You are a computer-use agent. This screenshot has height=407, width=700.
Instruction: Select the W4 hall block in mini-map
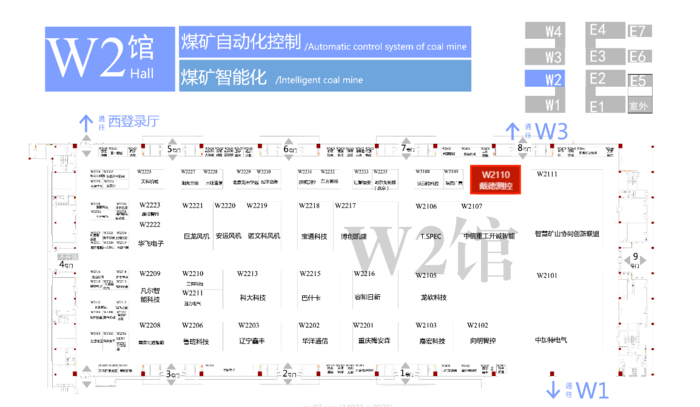[x=545, y=31]
